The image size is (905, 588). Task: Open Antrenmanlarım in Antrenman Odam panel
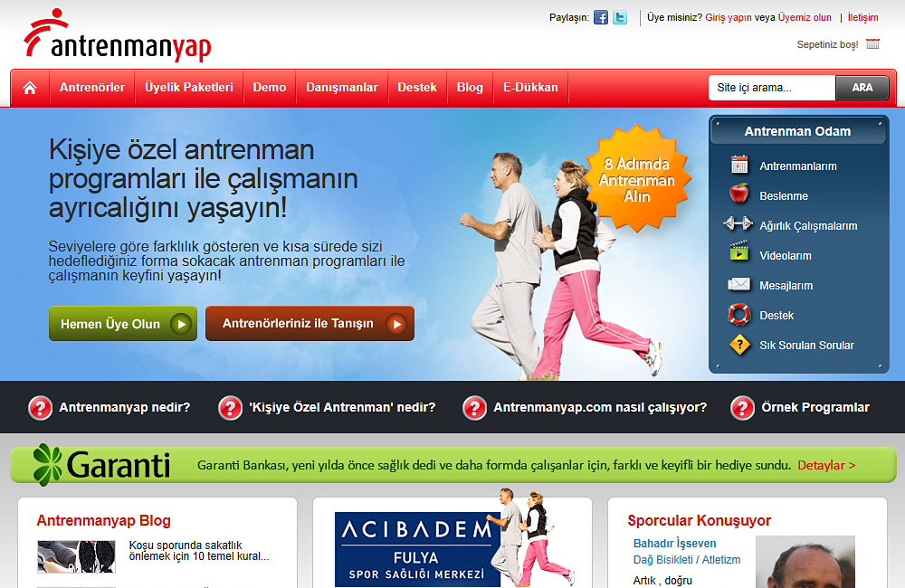pos(798,166)
